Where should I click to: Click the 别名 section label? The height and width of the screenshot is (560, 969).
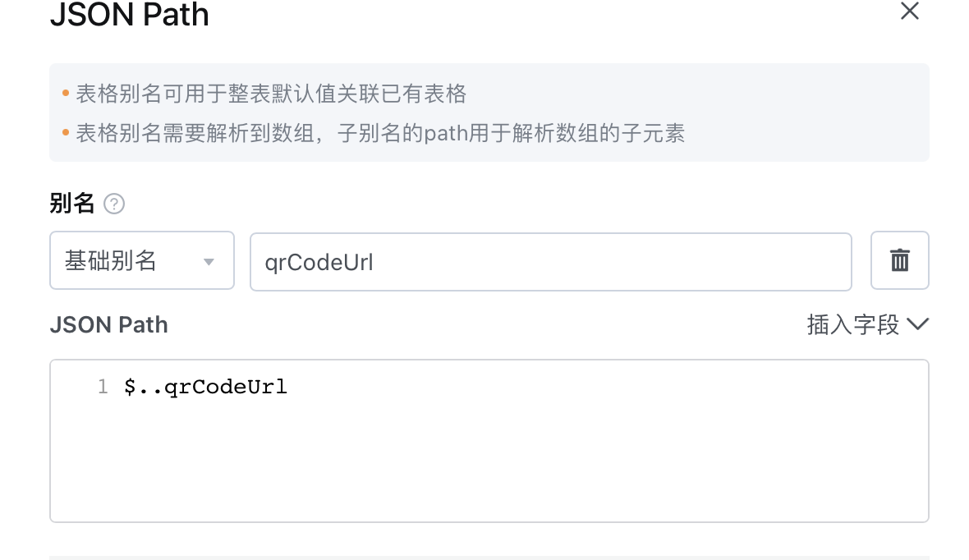click(x=71, y=204)
